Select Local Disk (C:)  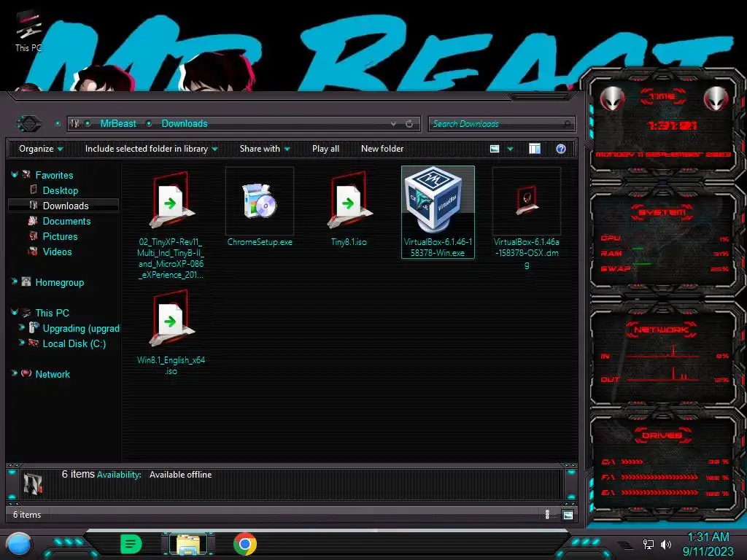click(x=74, y=343)
